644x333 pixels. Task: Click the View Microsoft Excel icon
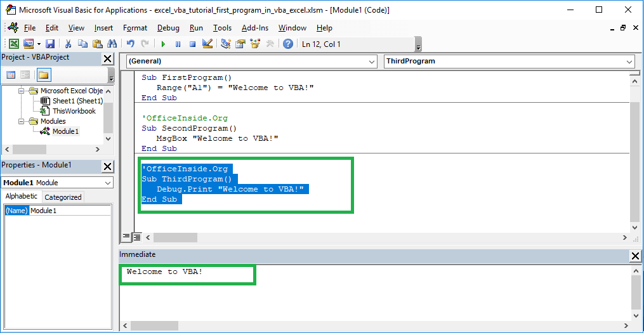[x=14, y=44]
